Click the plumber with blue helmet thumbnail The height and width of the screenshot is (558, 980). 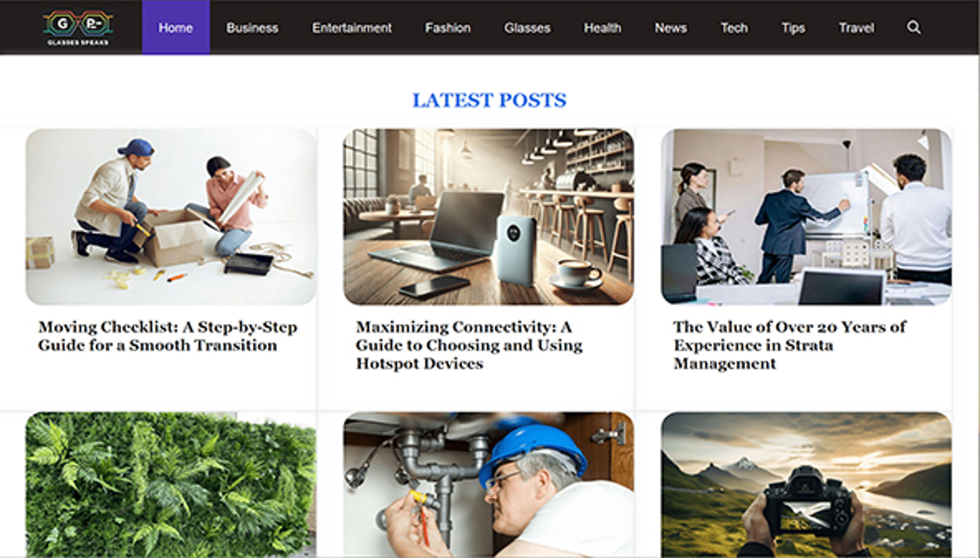pos(488,485)
